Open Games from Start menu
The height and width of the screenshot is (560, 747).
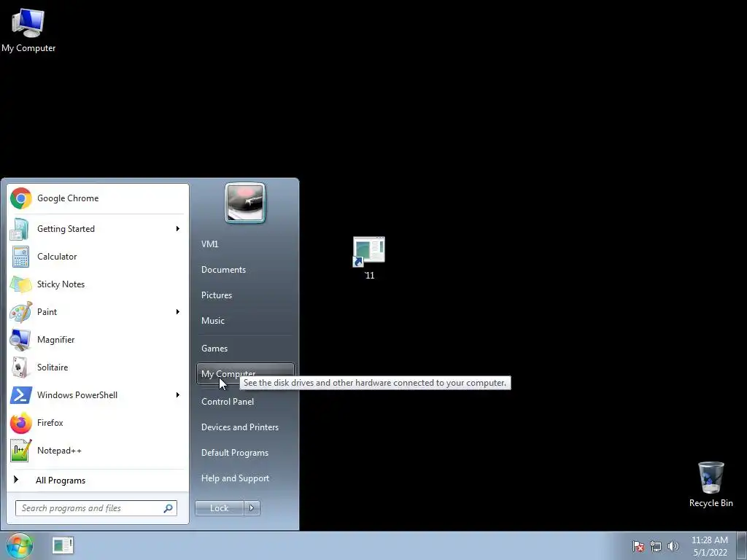pos(245,349)
